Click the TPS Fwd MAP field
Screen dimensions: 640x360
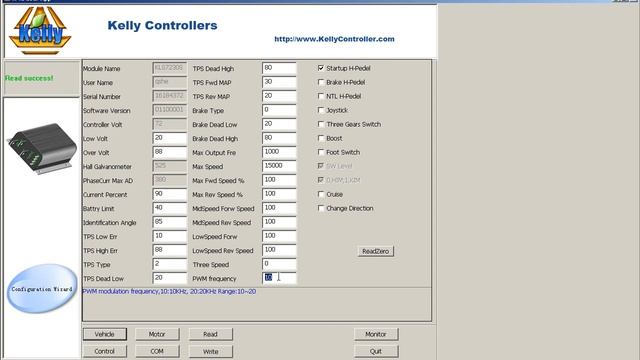pyautogui.click(x=279, y=82)
